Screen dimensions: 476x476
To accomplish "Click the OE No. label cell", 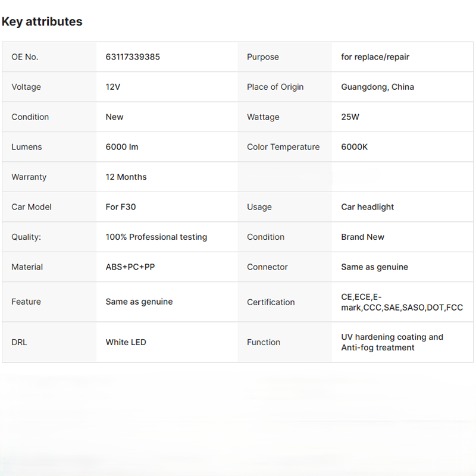I will pos(25,57).
